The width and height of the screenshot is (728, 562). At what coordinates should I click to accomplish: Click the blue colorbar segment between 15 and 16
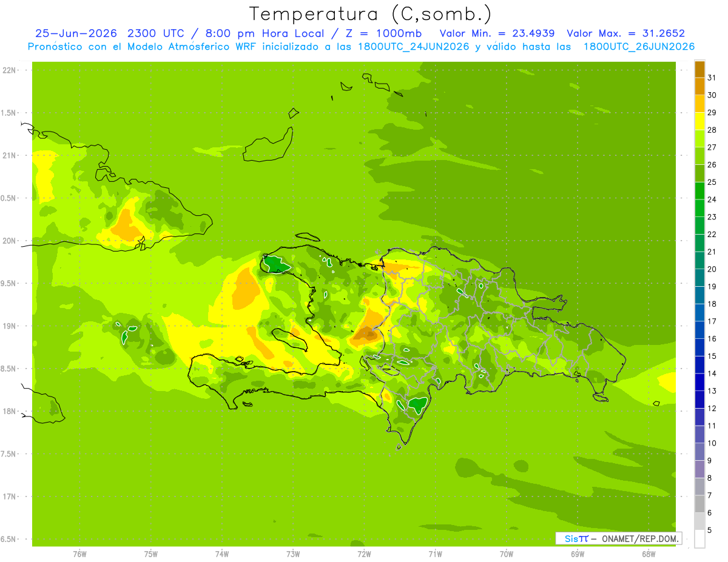tap(699, 347)
